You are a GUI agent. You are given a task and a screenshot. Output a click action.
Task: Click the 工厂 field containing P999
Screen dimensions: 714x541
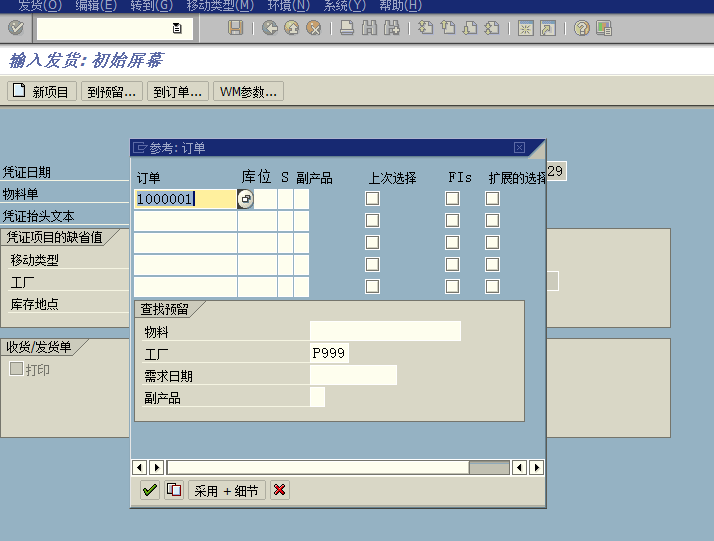[x=329, y=353]
